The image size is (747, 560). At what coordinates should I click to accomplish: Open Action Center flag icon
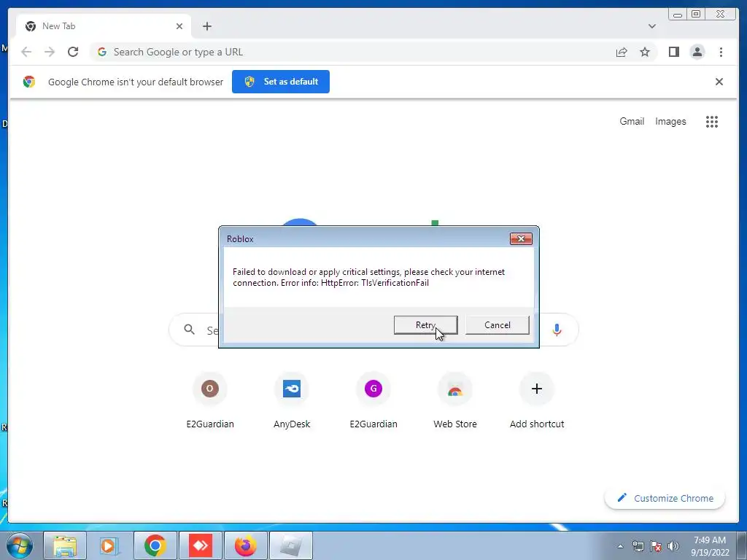(656, 546)
